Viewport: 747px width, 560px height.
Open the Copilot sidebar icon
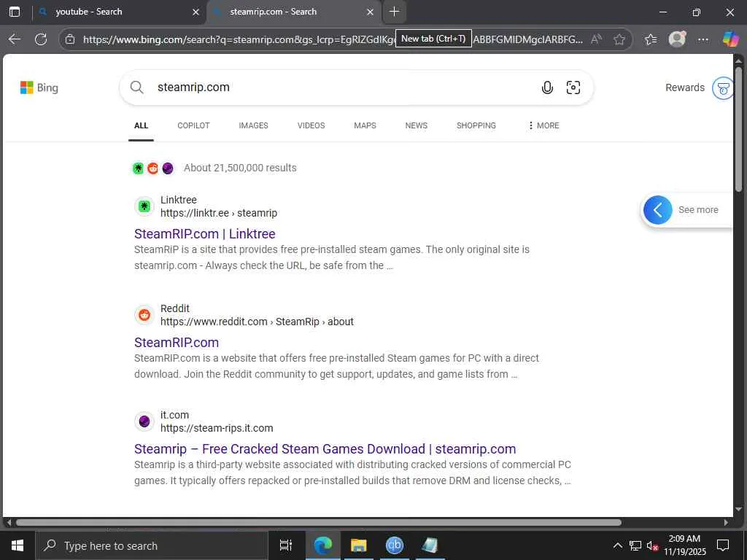click(730, 39)
